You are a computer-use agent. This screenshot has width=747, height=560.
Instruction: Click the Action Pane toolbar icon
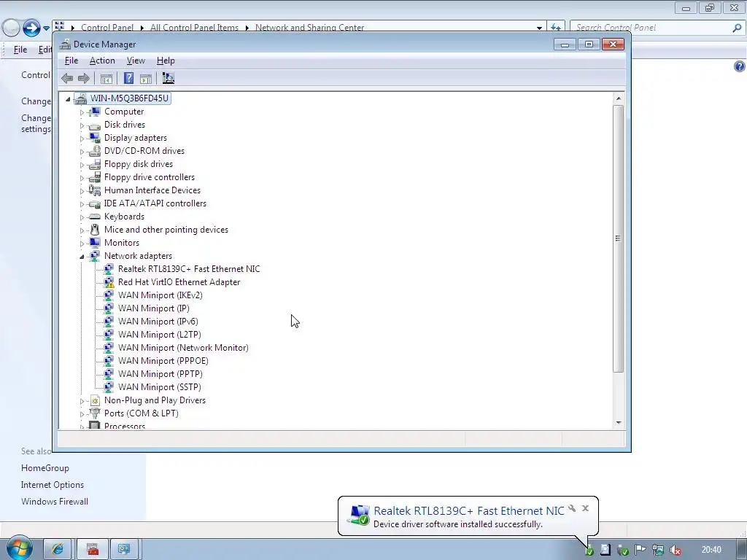(x=146, y=79)
